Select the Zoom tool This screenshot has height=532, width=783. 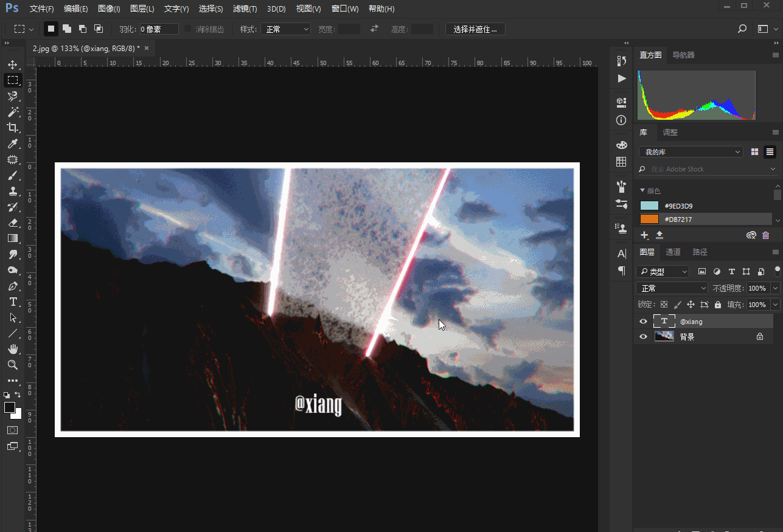coord(12,365)
